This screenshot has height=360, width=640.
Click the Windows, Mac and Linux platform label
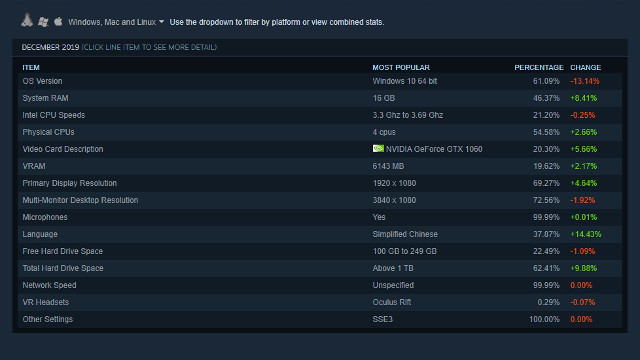click(112, 22)
